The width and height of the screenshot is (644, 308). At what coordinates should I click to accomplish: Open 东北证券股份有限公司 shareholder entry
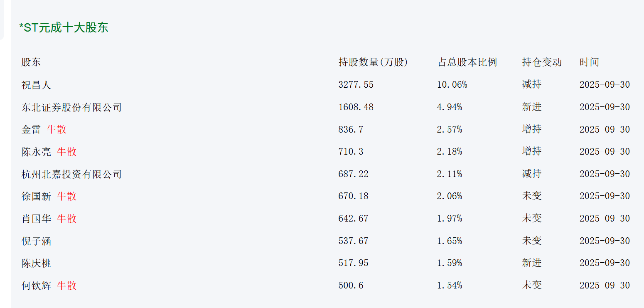(71, 107)
